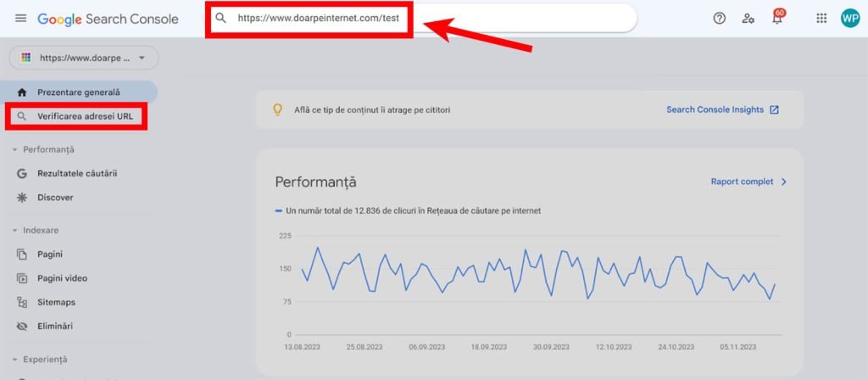Viewport: 868px width, 380px height.
Task: Click the pages icon beside Pagini
Action: coord(21,254)
